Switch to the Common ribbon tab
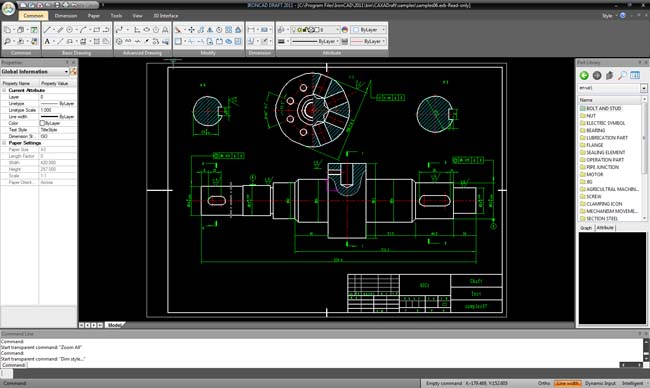The height and width of the screenshot is (388, 650). click(33, 16)
